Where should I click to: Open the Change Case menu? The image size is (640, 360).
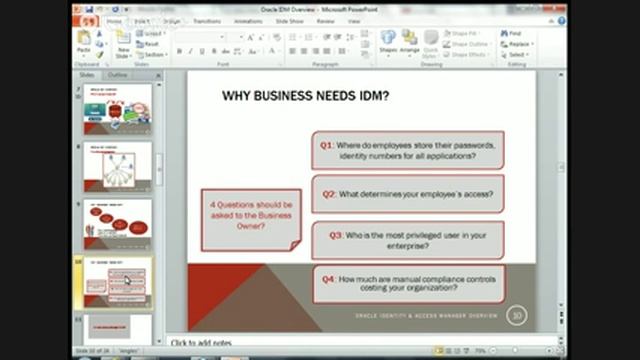tap(253, 51)
